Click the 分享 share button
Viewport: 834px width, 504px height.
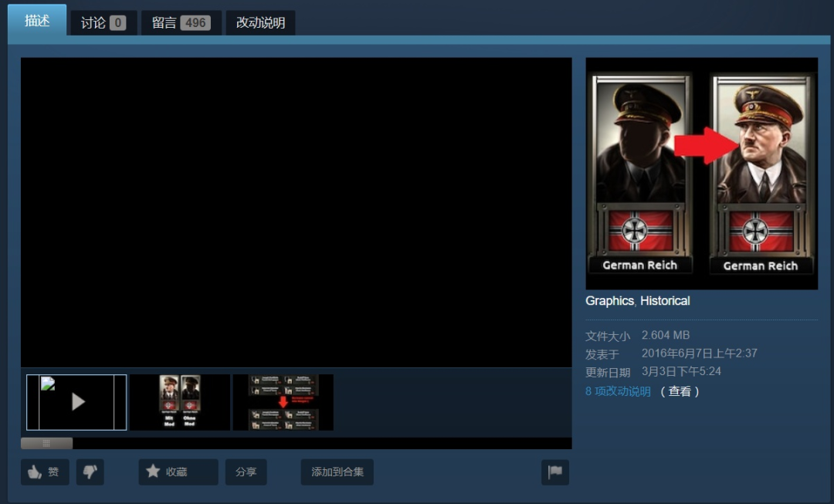pos(246,472)
